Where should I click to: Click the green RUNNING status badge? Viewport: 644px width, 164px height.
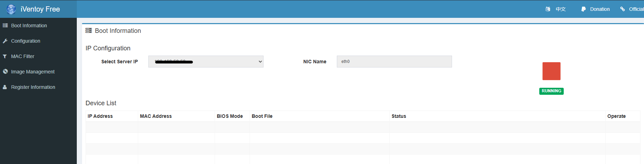tap(551, 91)
